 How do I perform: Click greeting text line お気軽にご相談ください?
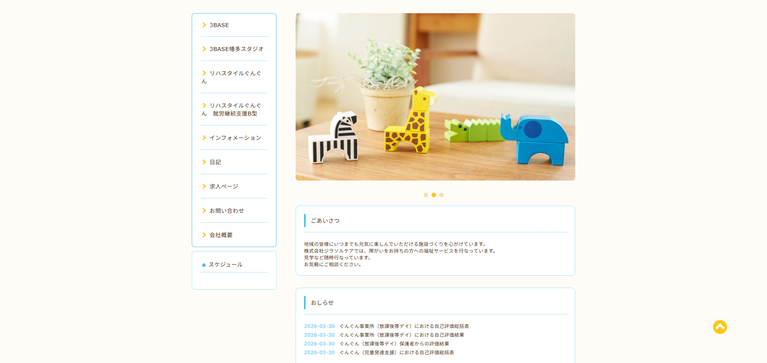pyautogui.click(x=333, y=265)
